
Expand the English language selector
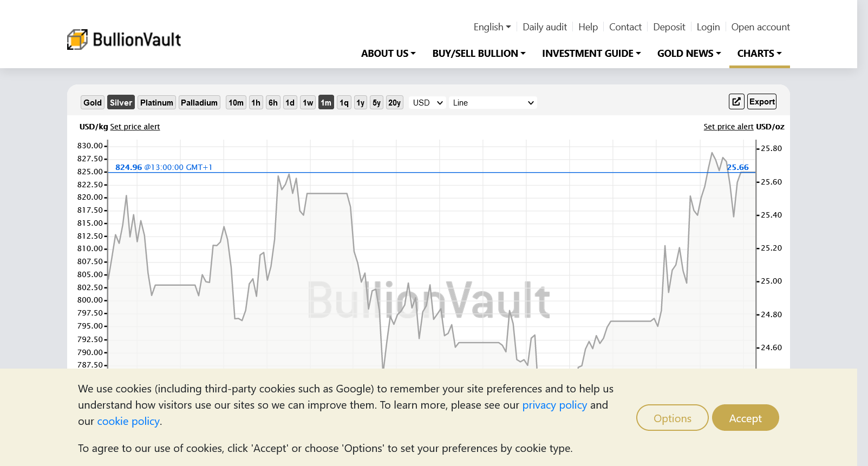point(492,27)
